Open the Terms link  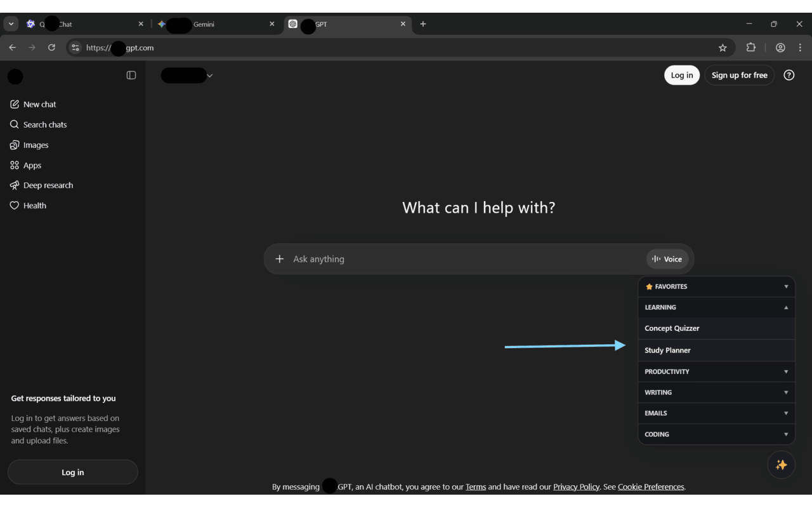click(476, 487)
